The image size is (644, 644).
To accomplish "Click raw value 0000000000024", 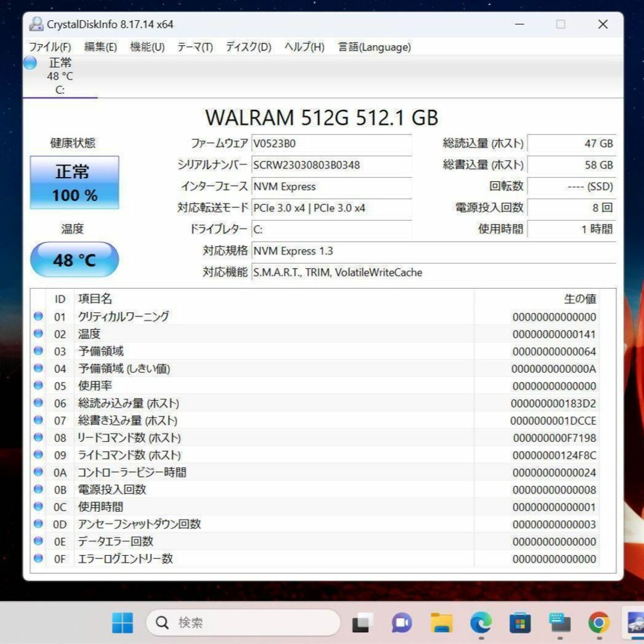I will pos(554,472).
